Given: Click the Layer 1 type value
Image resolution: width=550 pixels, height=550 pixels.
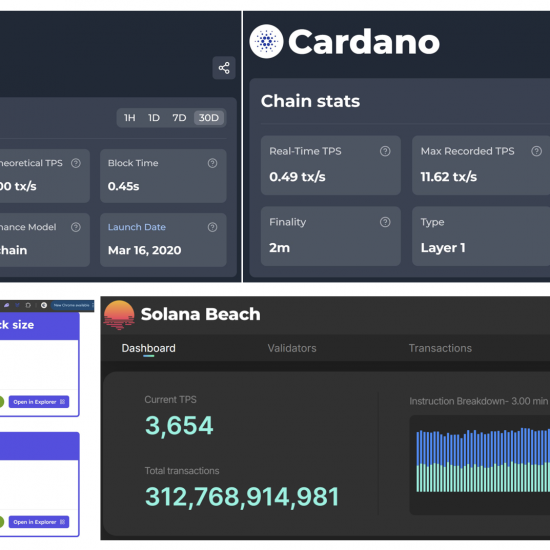Looking at the screenshot, I should [x=443, y=248].
